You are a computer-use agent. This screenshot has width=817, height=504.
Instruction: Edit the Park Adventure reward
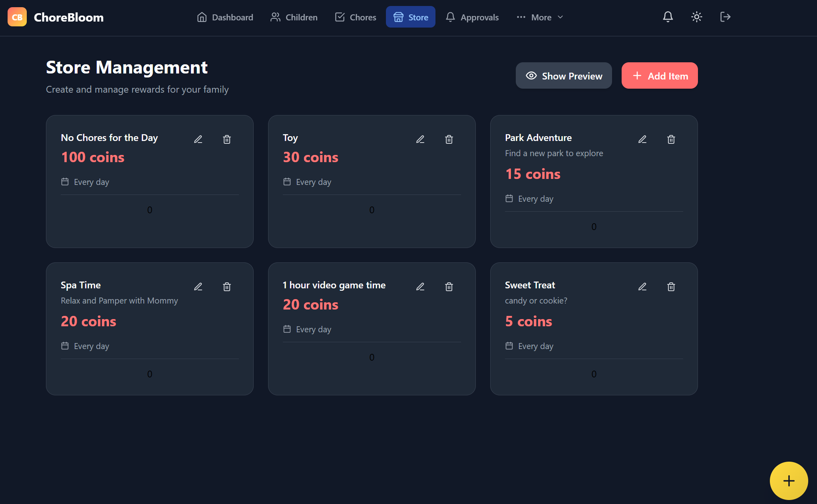click(642, 139)
